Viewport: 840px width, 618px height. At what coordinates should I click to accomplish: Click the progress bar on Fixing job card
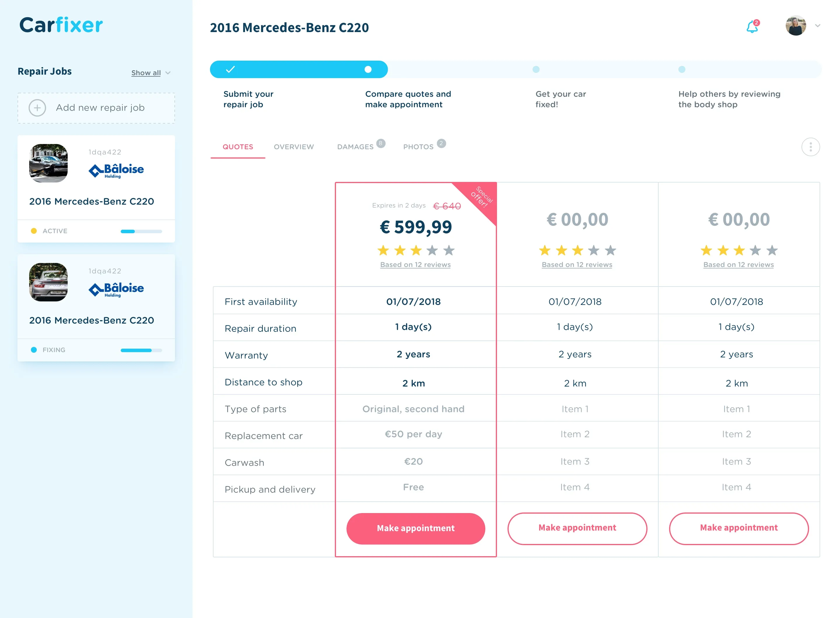pyautogui.click(x=141, y=350)
